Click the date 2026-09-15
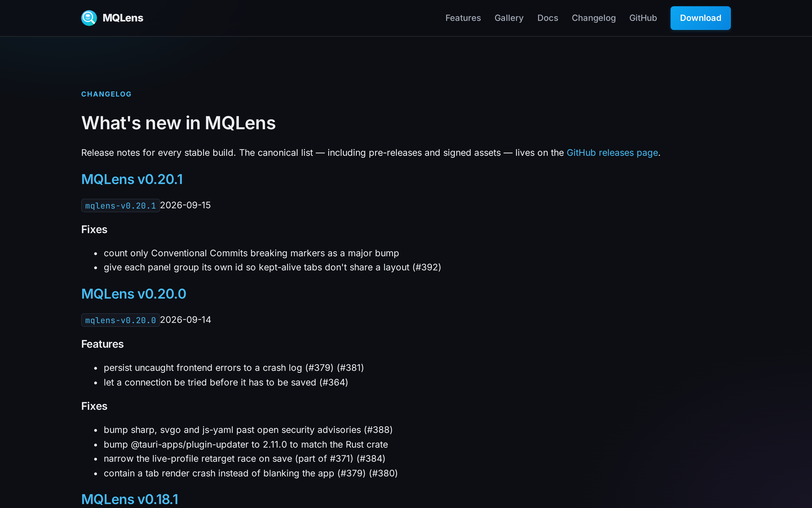Screen dimensions: 812x508 185,205
